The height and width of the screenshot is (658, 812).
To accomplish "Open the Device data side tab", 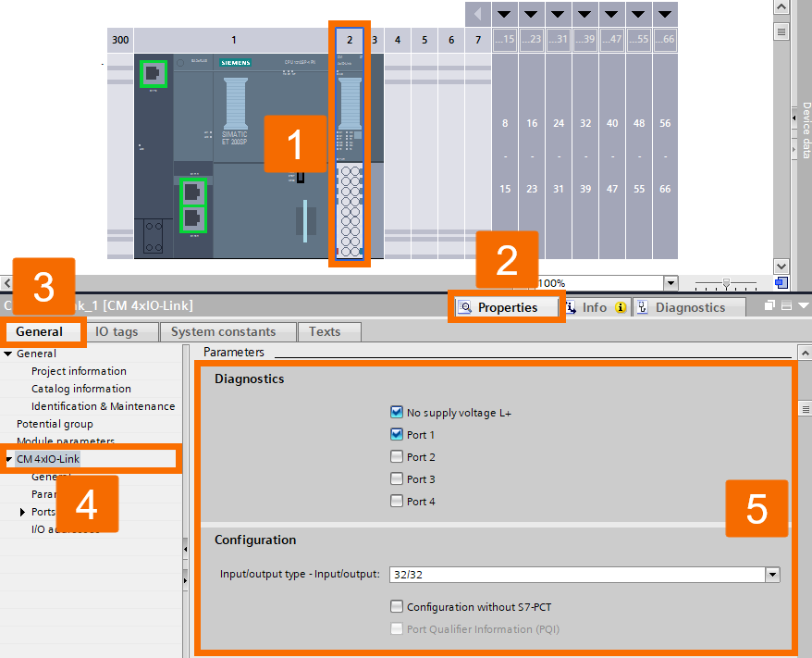I will coord(806,130).
